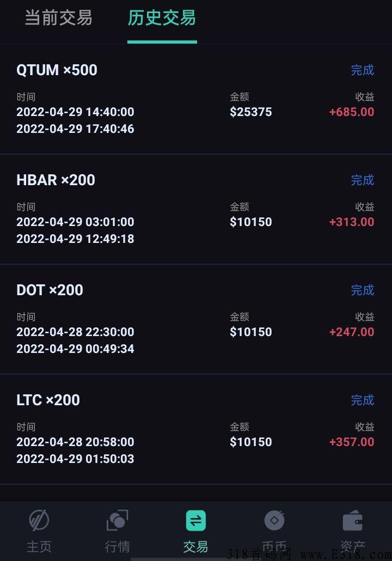Open the 币币 coin exchange icon
Image resolution: width=392 pixels, height=561 pixels.
tap(274, 520)
